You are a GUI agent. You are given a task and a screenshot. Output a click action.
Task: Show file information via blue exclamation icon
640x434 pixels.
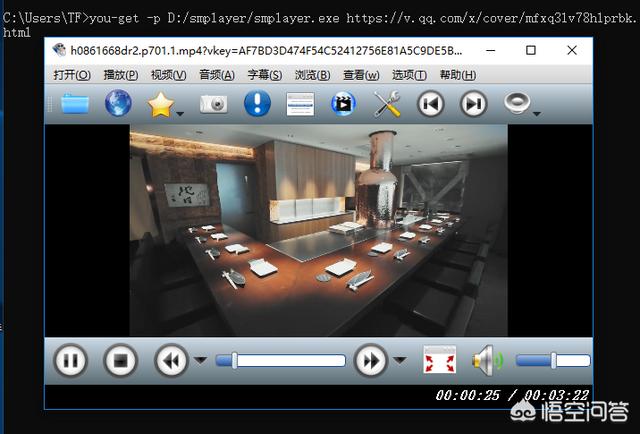(x=257, y=103)
